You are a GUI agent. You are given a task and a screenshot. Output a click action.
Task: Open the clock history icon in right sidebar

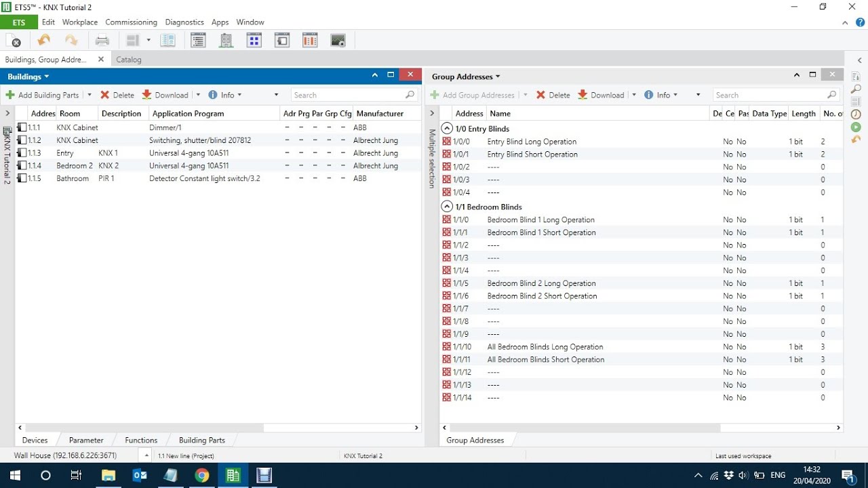856,115
